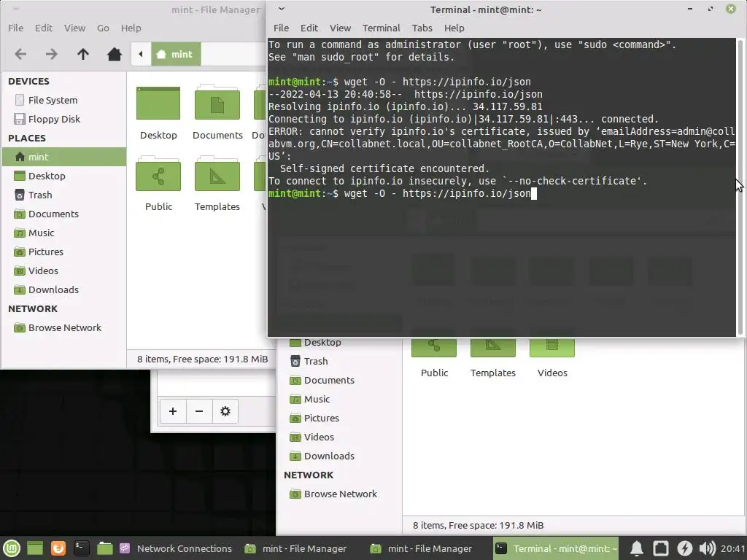Open Edit menu in front File Manager
This screenshot has width=747, height=560.
(43, 28)
